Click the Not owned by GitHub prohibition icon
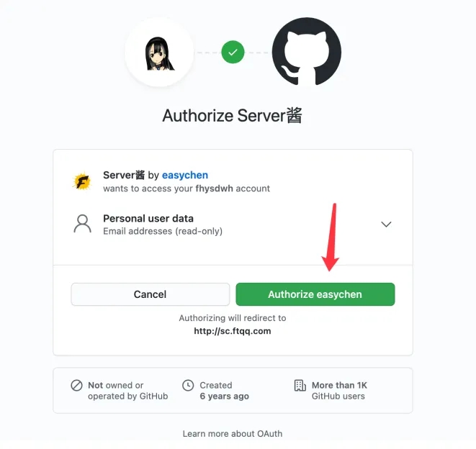476x449 pixels. tap(76, 385)
